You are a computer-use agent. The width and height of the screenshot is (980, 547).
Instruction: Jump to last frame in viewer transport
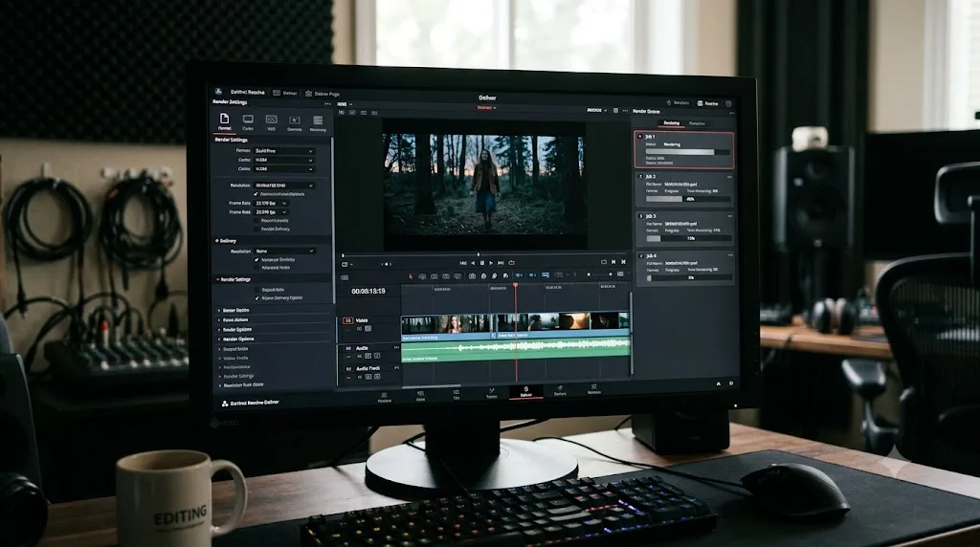click(x=501, y=263)
